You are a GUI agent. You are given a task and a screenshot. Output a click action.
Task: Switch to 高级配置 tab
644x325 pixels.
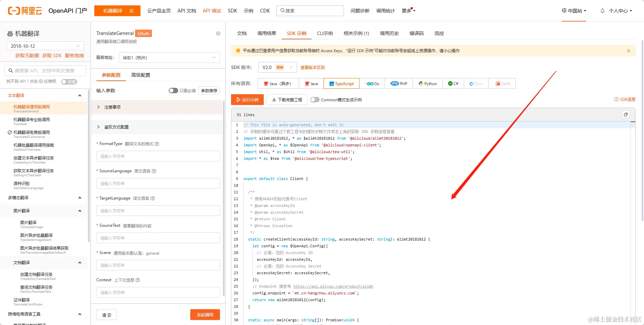(x=141, y=75)
